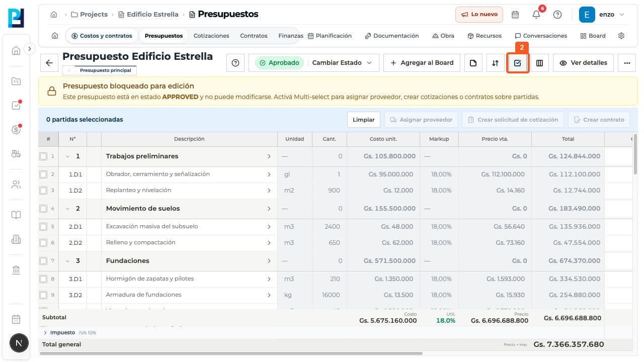Open the settings gear in the module bar
The height and width of the screenshot is (362, 644).
pyautogui.click(x=621, y=36)
